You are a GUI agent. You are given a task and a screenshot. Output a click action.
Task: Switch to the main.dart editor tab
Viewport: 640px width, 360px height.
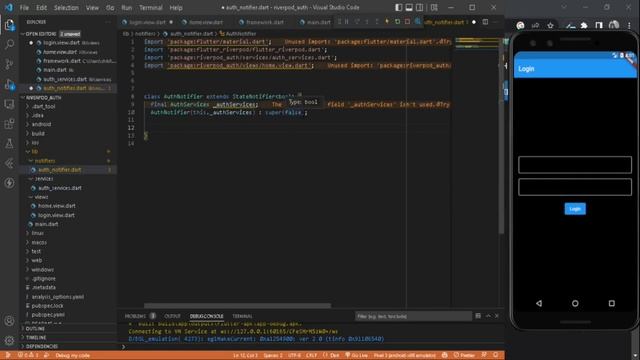[315, 22]
